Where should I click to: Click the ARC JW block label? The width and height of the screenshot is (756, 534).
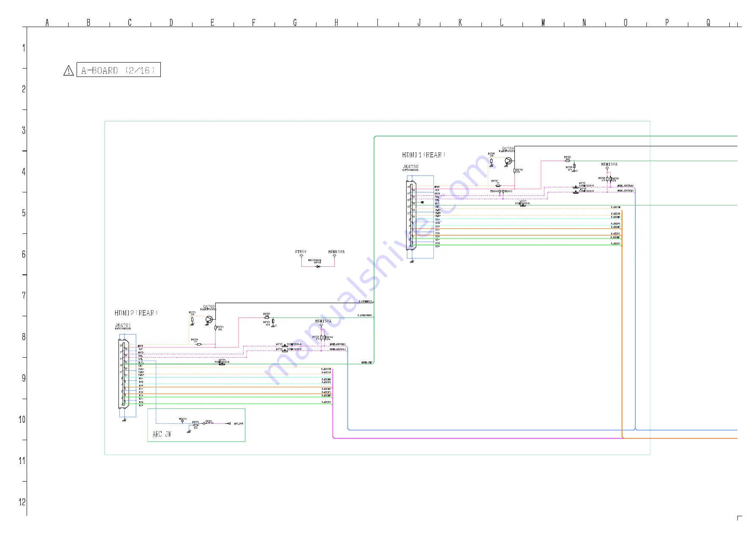coord(162,434)
